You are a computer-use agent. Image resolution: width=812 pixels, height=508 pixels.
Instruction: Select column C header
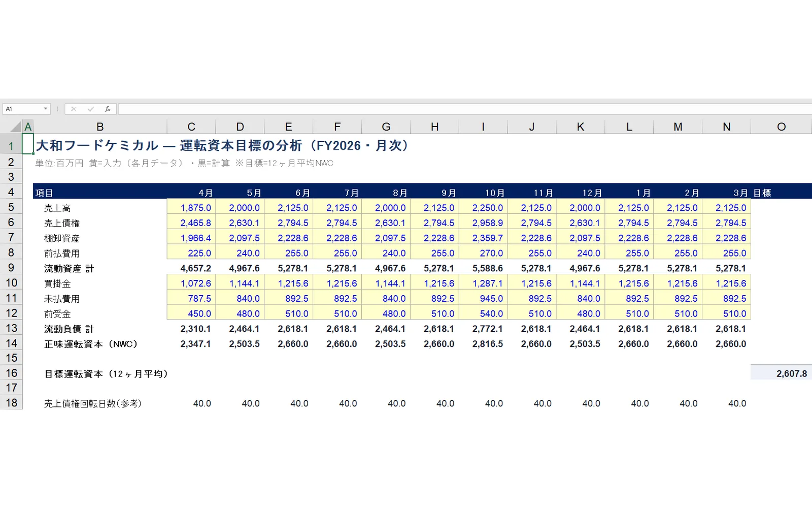191,126
